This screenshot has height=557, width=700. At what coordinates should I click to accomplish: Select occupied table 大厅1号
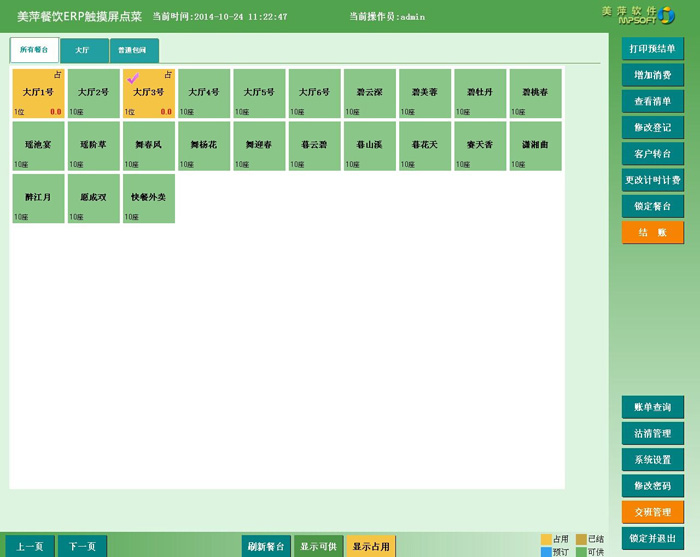click(38, 93)
